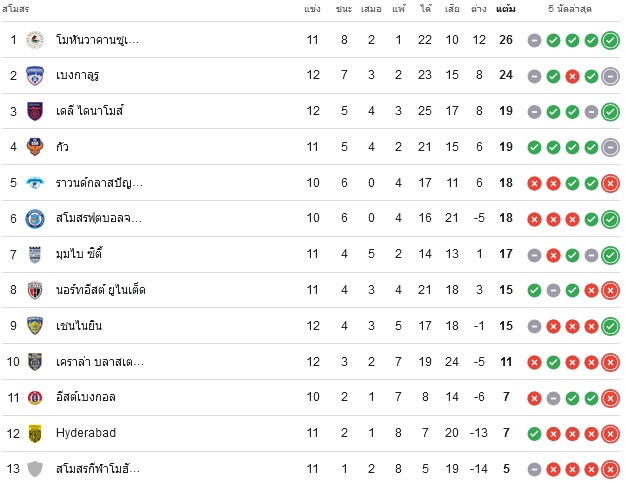
Task: Open the Hyderabad team name link
Action: point(86,433)
